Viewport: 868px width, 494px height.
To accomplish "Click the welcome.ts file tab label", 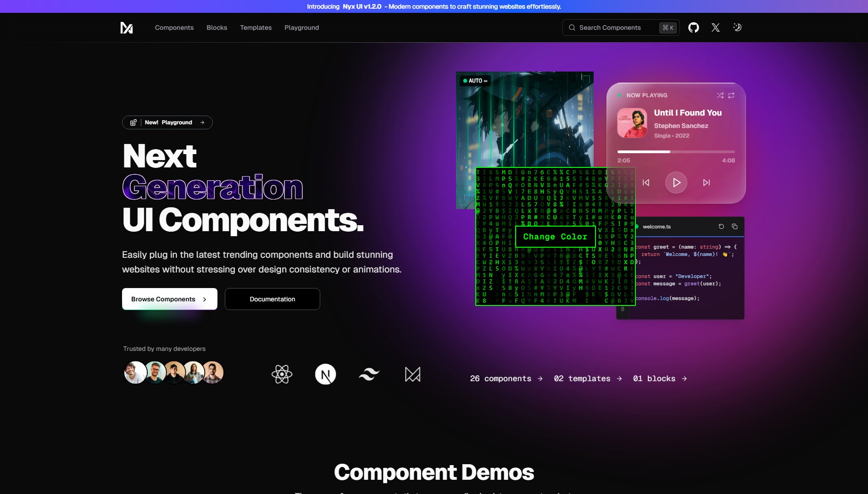I will pos(657,227).
